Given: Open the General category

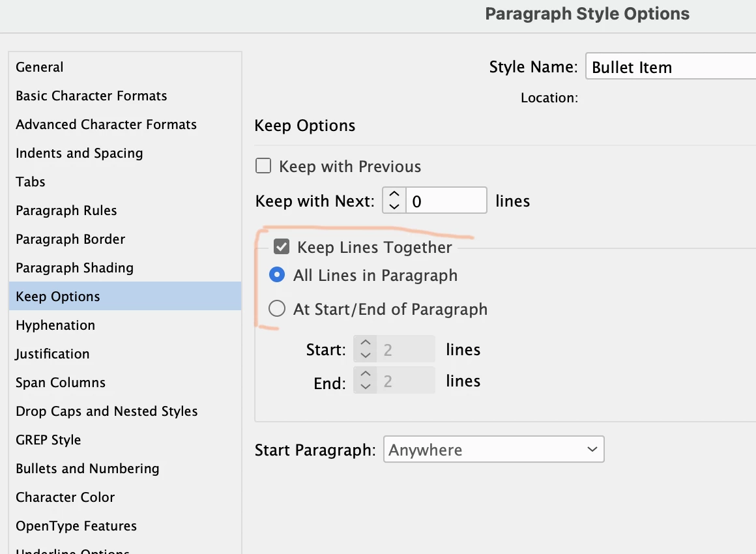Looking at the screenshot, I should (x=40, y=67).
